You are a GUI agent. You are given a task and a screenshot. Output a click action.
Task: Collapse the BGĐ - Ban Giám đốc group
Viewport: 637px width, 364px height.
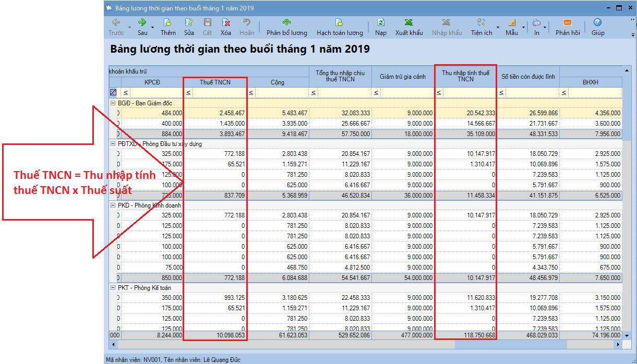[113, 103]
